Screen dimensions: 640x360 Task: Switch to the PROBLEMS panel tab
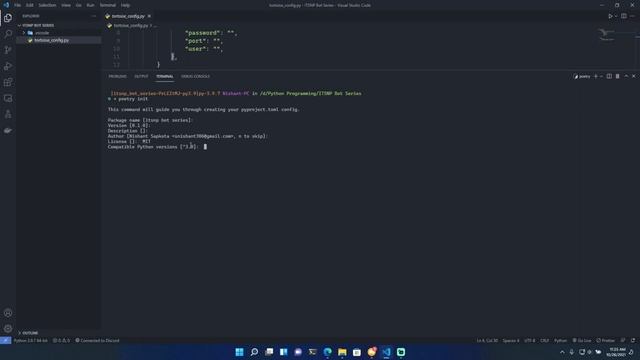tap(118, 76)
